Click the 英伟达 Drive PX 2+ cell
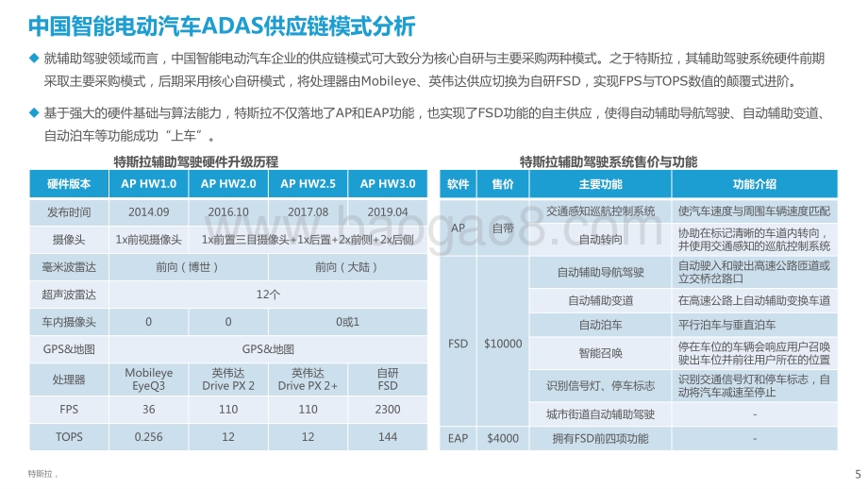The image size is (868, 489). point(308,379)
